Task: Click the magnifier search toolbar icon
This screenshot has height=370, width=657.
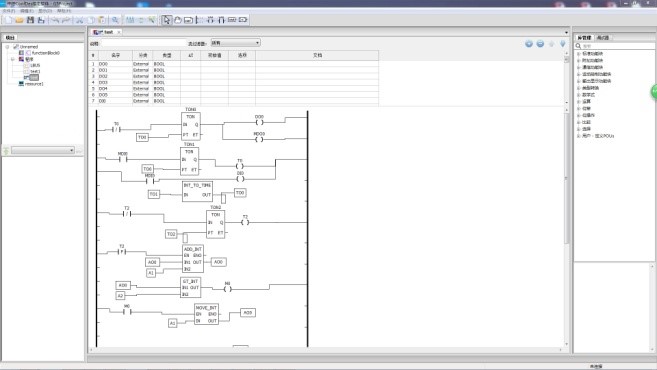Action: click(x=115, y=20)
